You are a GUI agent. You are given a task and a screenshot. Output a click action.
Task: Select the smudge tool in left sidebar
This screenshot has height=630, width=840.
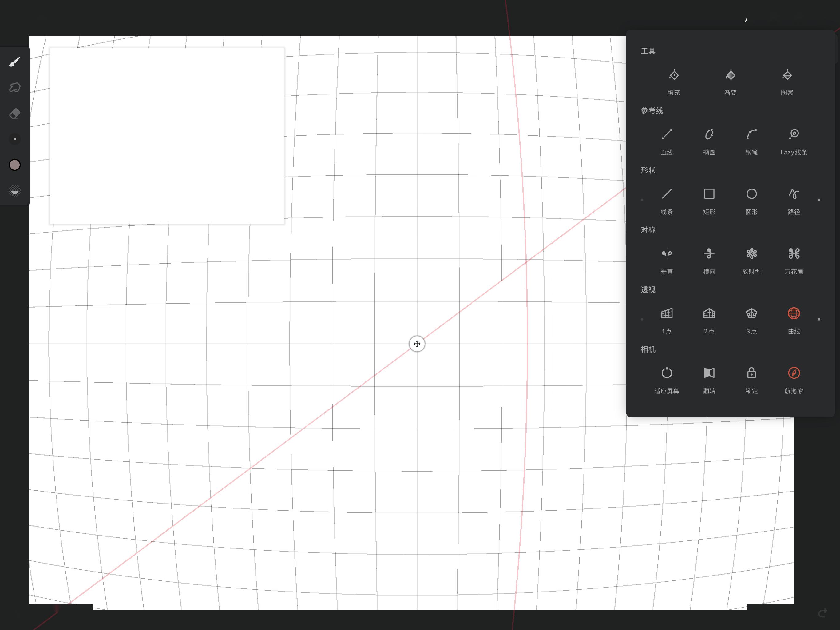[x=14, y=87]
